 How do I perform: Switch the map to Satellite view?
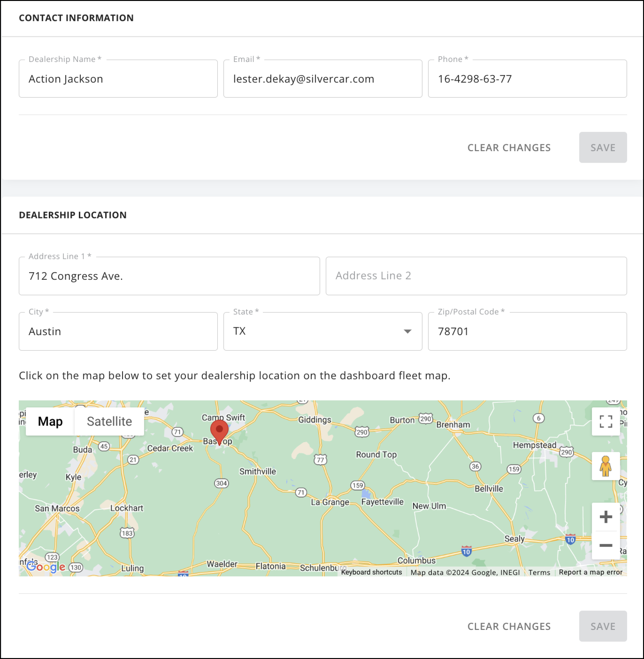(109, 421)
